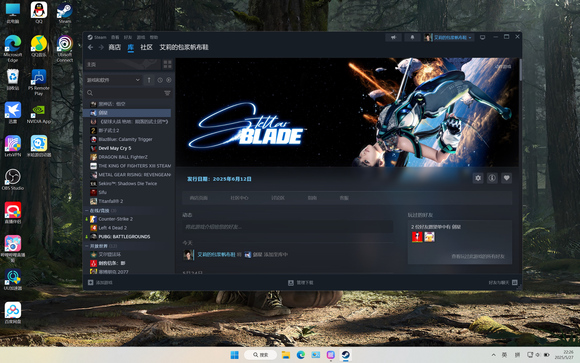Click the add game plus icon
The height and width of the screenshot is (363, 580).
[x=91, y=283]
